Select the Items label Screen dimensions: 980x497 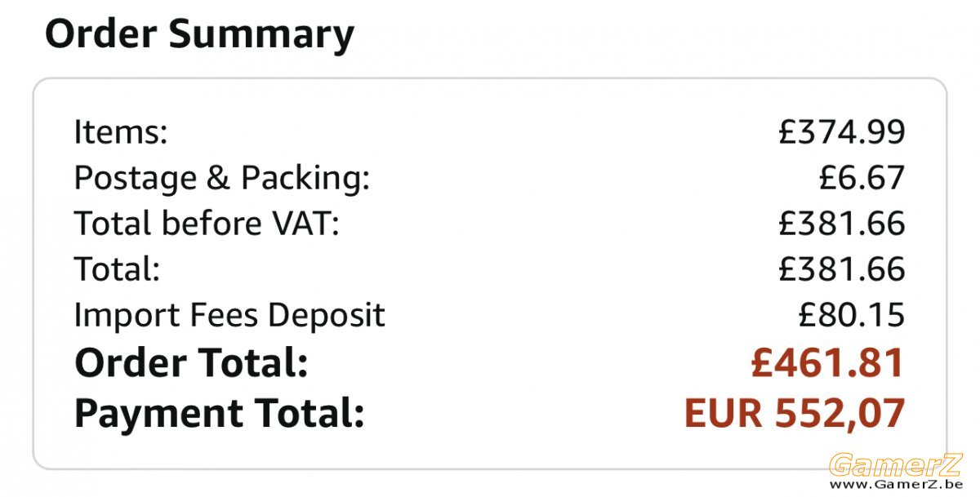(121, 132)
